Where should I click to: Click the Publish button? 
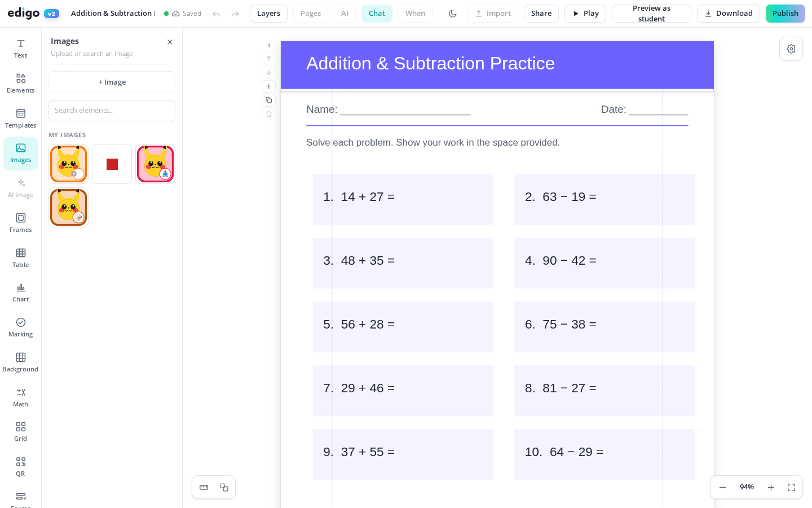(x=785, y=14)
